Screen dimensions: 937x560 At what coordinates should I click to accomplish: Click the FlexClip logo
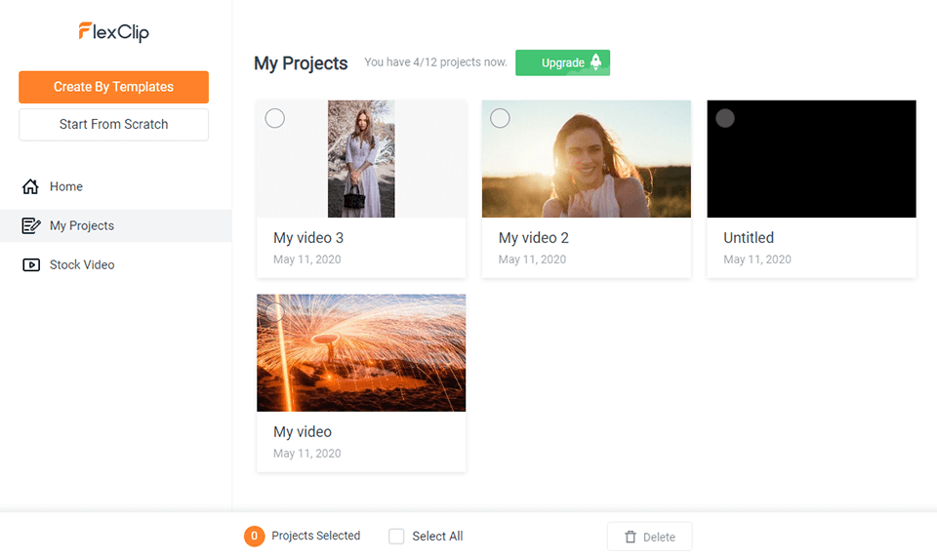coord(113,32)
